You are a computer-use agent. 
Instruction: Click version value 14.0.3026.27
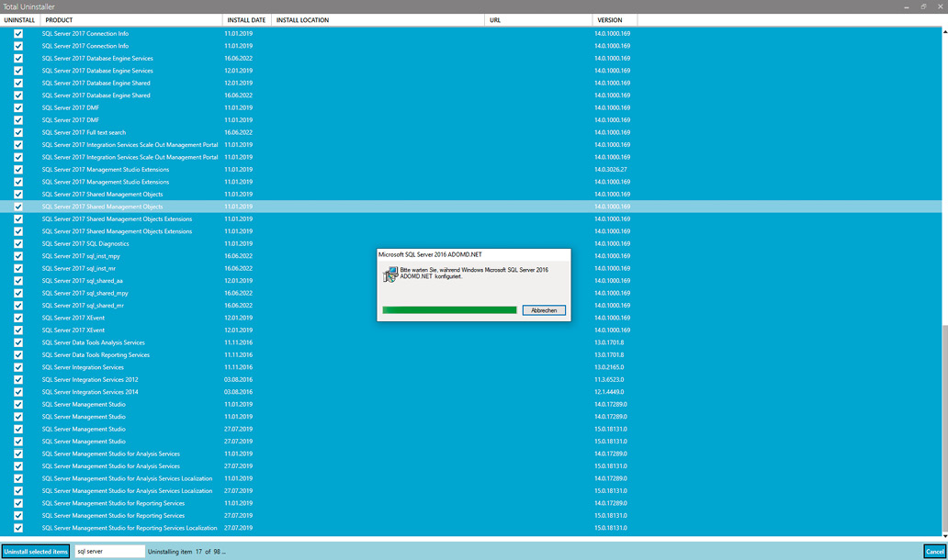pos(611,170)
